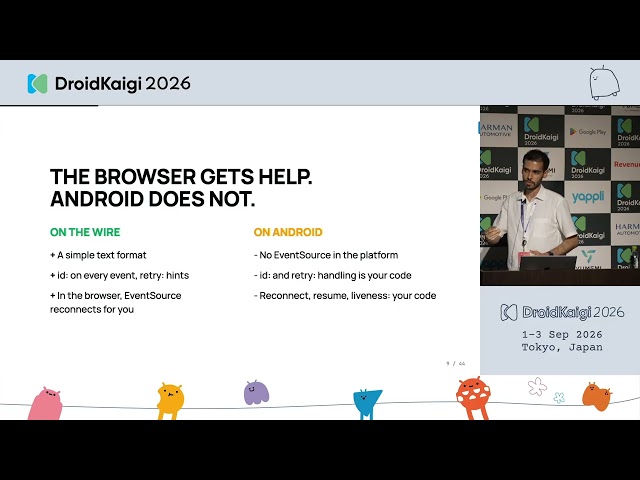
Task: Click the heading "THE BROWSER GETS HELP."
Action: [x=181, y=177]
